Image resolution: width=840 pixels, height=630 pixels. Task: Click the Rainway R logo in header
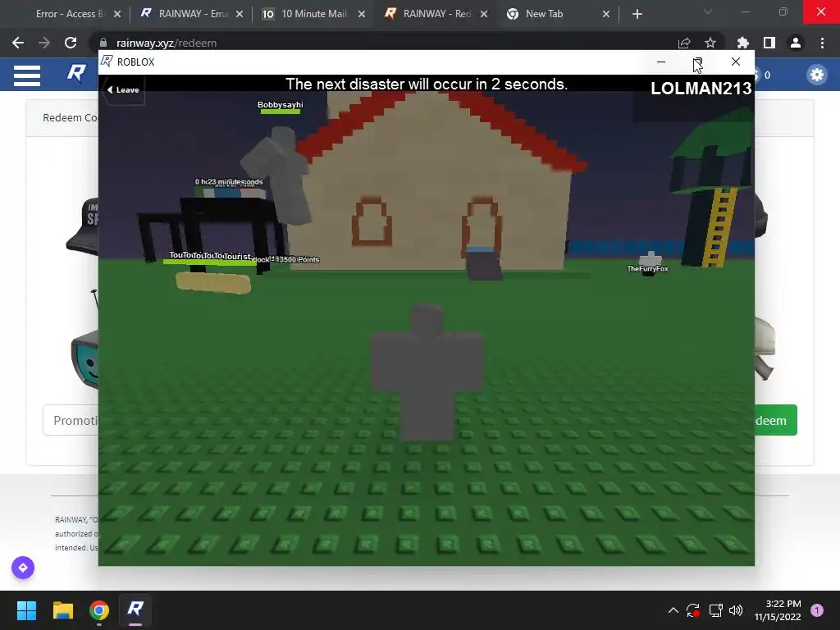(x=76, y=73)
